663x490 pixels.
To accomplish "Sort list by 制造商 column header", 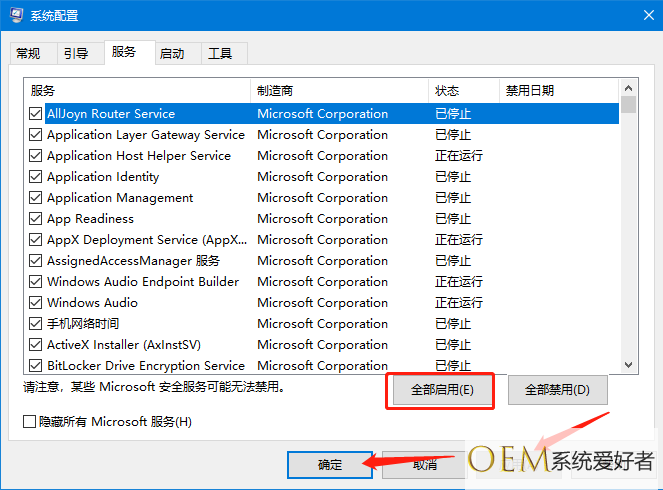I will [x=339, y=90].
